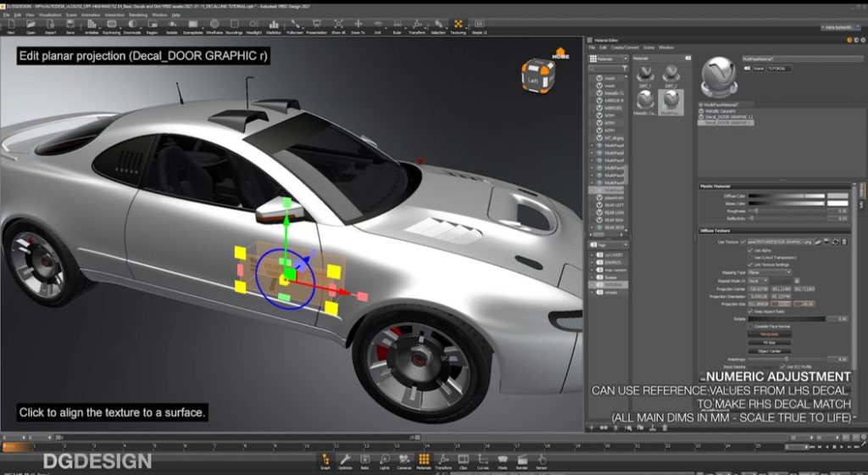Toggle the Use ICC Profile checkbox

[x=782, y=366]
